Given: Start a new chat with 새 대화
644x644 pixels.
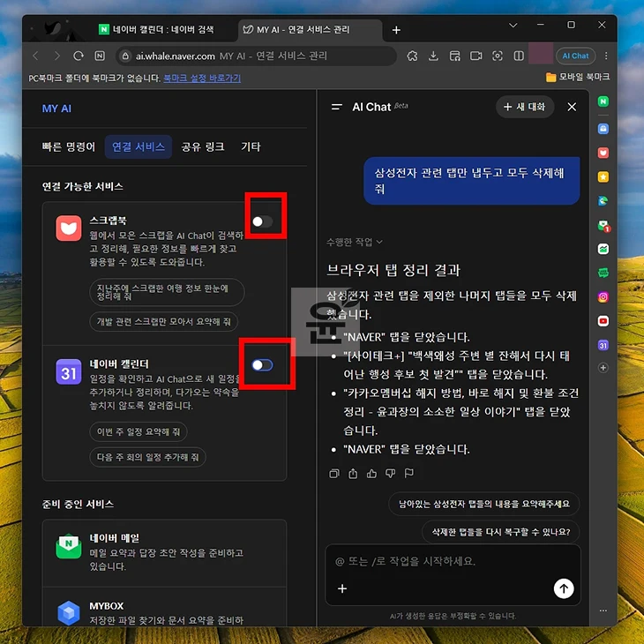Looking at the screenshot, I should tap(525, 107).
